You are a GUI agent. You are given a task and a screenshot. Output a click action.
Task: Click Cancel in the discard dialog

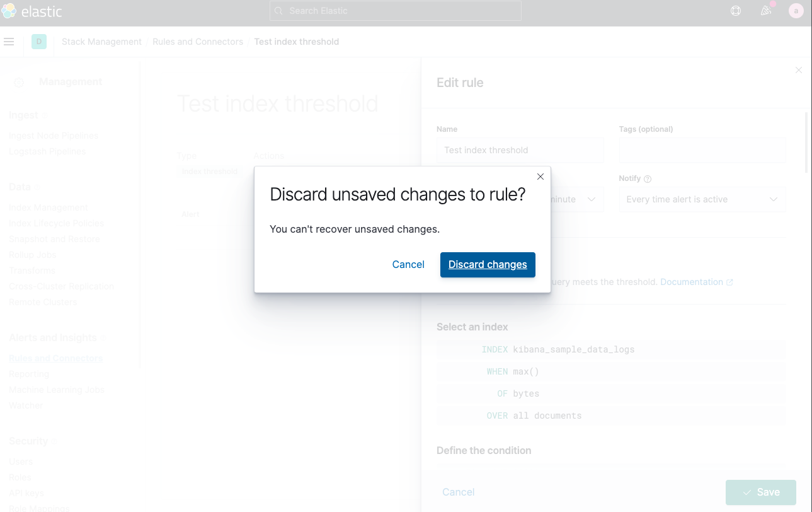click(408, 265)
